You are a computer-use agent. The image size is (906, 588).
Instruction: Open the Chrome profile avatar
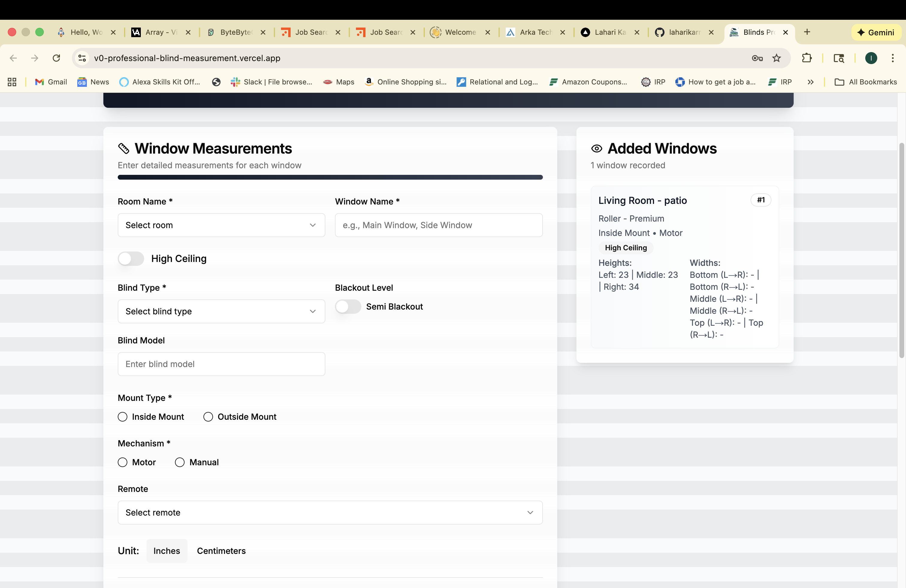coord(871,58)
